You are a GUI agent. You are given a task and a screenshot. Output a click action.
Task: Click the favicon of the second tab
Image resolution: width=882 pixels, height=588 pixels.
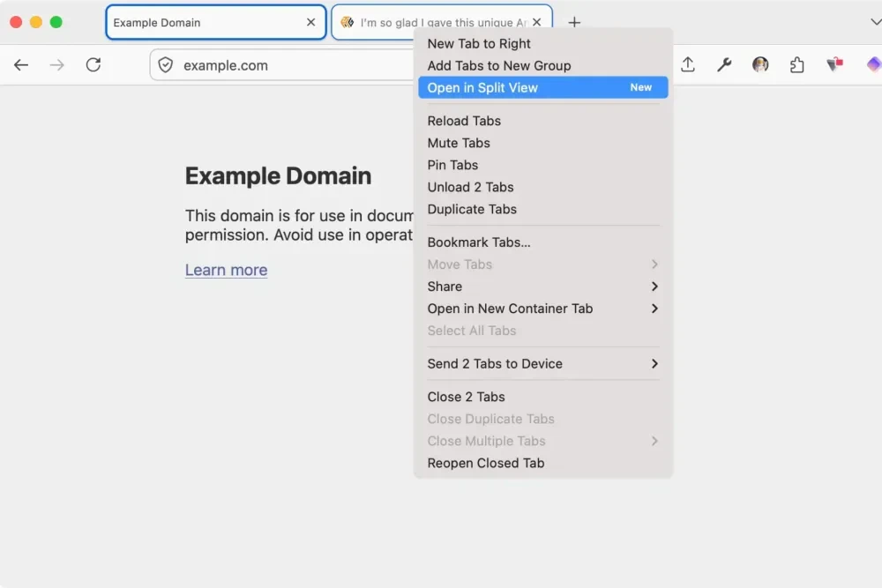tap(347, 22)
